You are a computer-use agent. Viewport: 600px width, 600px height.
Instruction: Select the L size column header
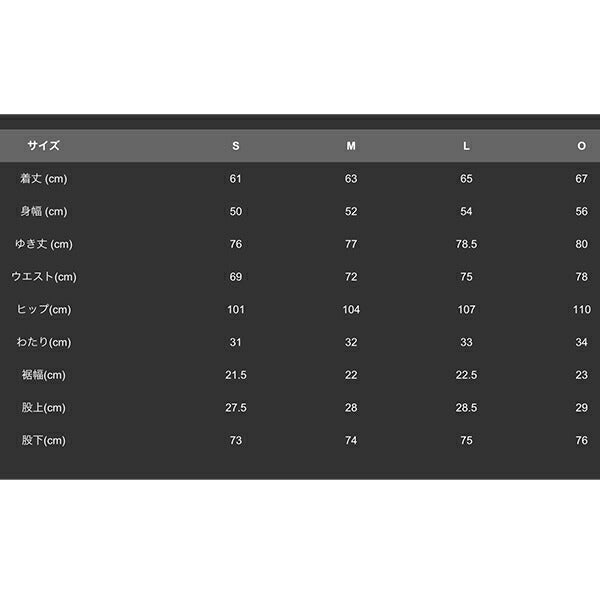point(466,146)
